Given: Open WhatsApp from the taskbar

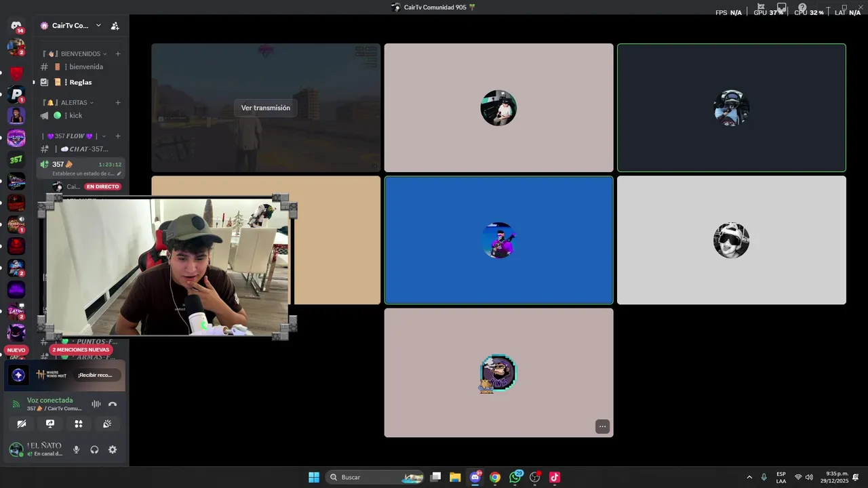Looking at the screenshot, I should coord(515,477).
